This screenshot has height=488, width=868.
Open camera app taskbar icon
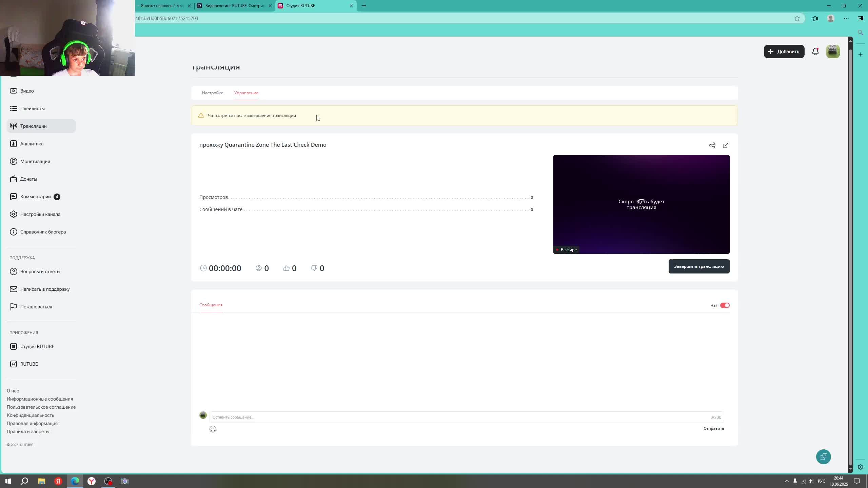pos(125,481)
